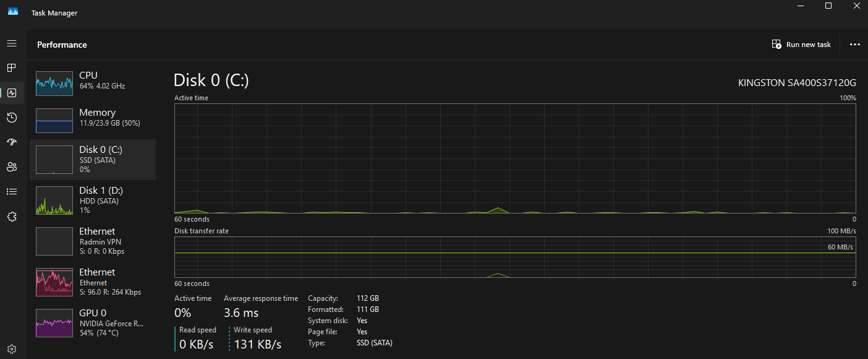868x359 pixels.
Task: Expand the three-dots more options menu
Action: [x=855, y=45]
